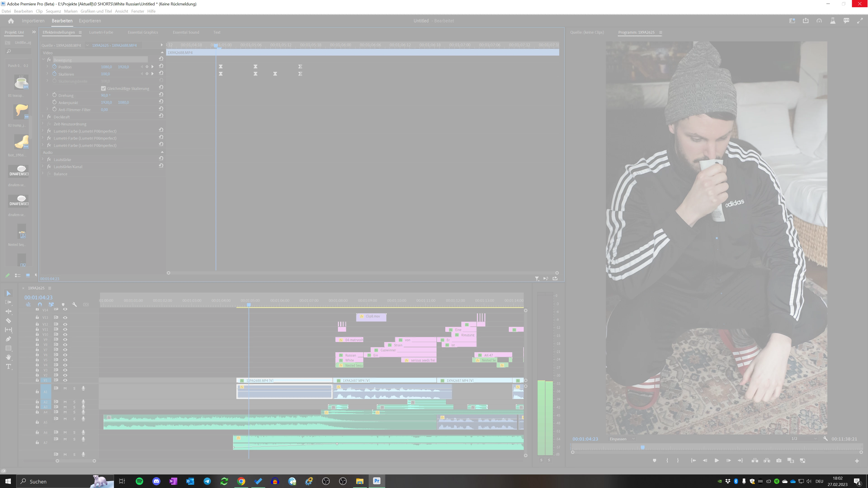Image resolution: width=868 pixels, height=488 pixels.
Task: Expand the Lautstärke audio effect
Action: [43, 159]
